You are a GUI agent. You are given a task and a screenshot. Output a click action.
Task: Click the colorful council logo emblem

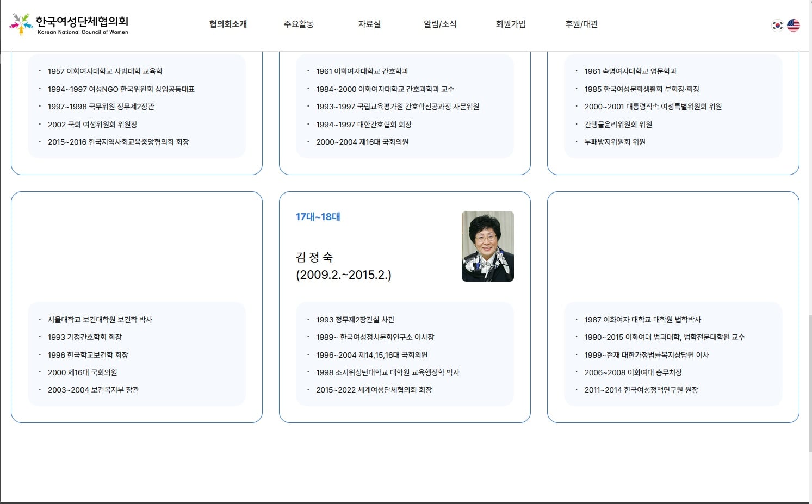tap(21, 24)
